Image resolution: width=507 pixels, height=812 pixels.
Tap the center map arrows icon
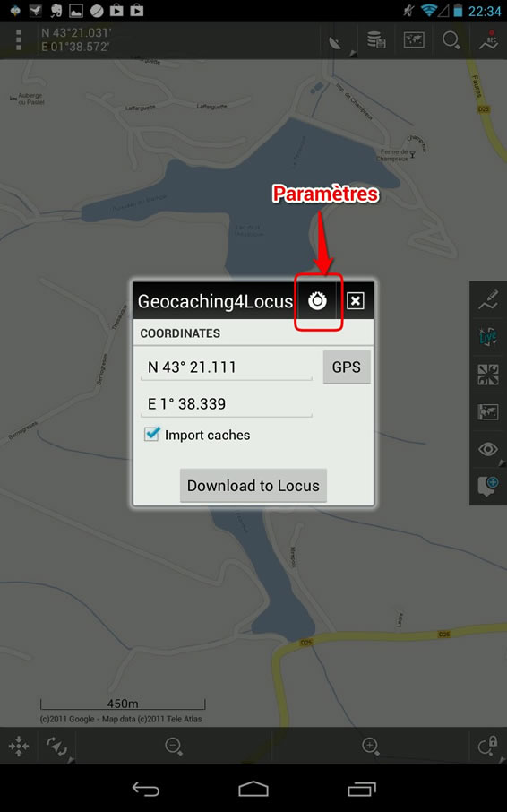pos(19,747)
